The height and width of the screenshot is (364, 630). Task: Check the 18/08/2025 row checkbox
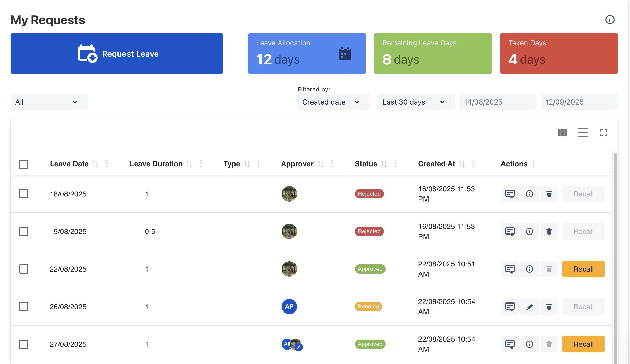24,194
